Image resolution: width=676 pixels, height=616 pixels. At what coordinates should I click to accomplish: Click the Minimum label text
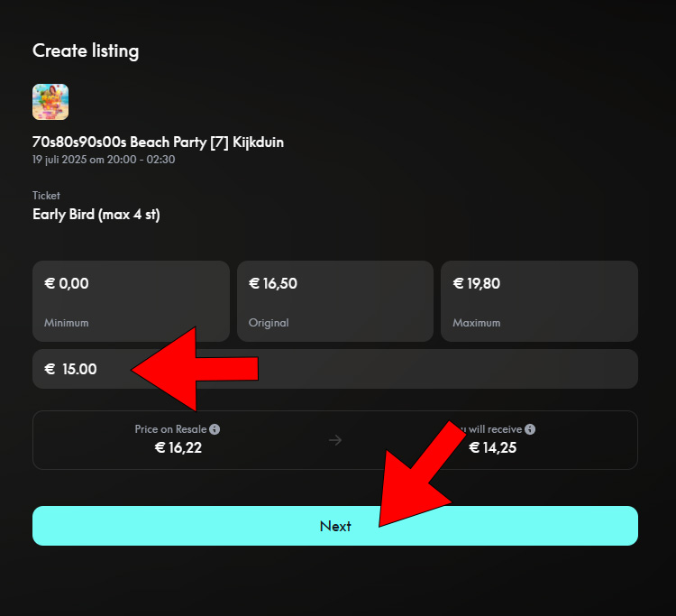67,323
